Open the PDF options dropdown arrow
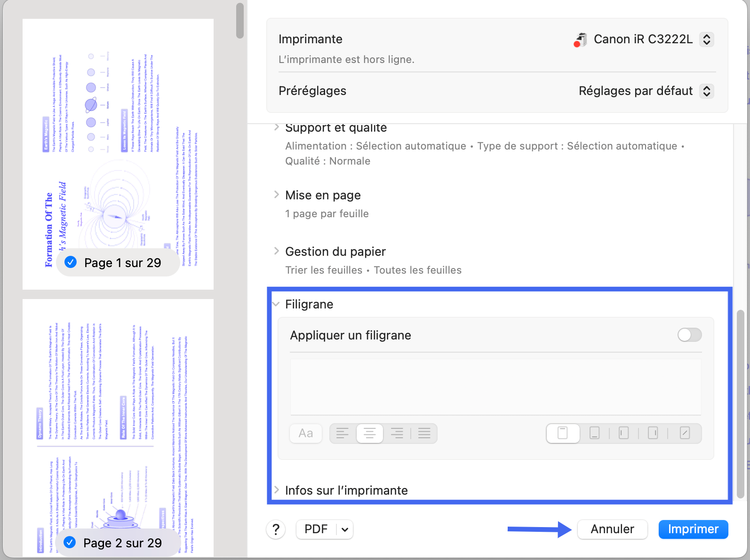The width and height of the screenshot is (750, 560). click(x=345, y=529)
